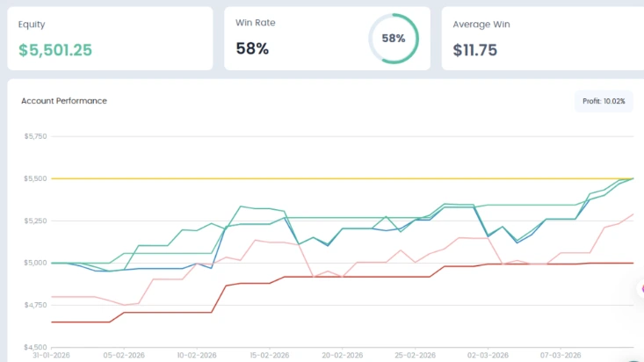Click the 05-02-2026 date on x-axis
The width and height of the screenshot is (644, 362).
tap(124, 356)
